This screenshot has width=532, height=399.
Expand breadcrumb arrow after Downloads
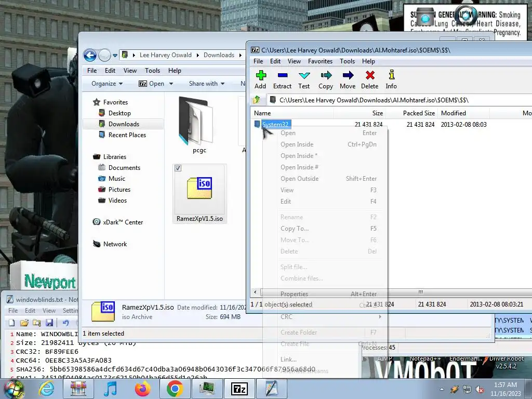tap(240, 55)
